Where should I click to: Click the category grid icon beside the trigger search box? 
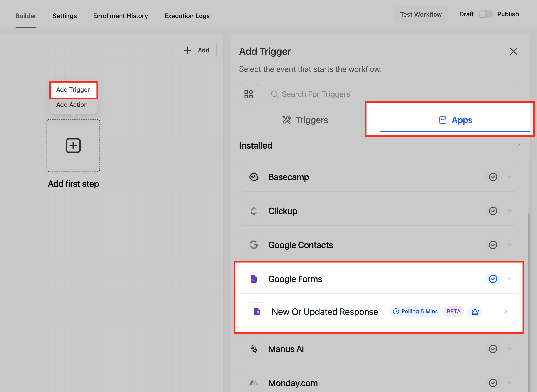pos(249,94)
